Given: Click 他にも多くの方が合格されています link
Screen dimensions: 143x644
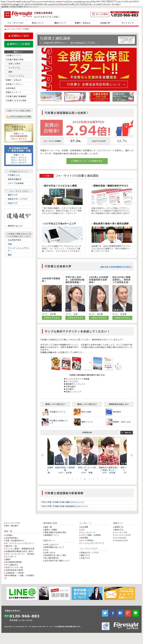Looking at the screenshot, I should pos(115,267).
